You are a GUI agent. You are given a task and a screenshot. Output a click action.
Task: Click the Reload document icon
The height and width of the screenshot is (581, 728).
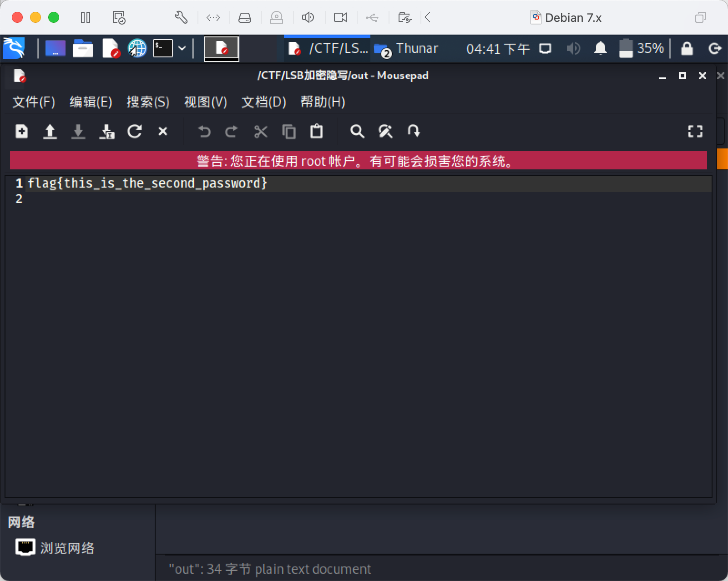click(x=135, y=131)
